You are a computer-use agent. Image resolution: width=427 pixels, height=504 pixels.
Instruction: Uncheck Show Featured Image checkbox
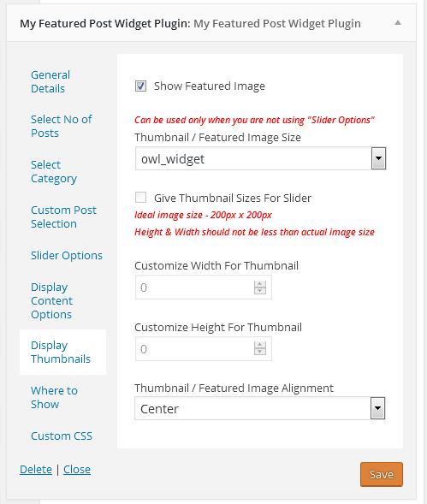(x=140, y=86)
